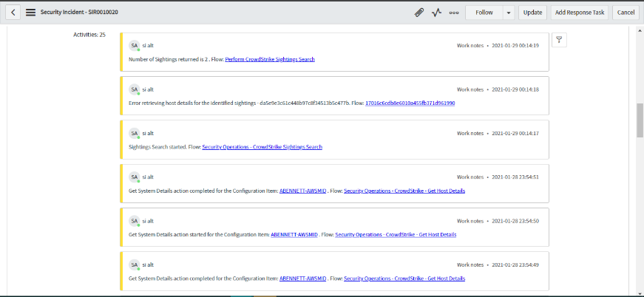The image size is (644, 297).
Task: Click timestamp 2021-01-29 00:14:19
Action: (x=515, y=46)
